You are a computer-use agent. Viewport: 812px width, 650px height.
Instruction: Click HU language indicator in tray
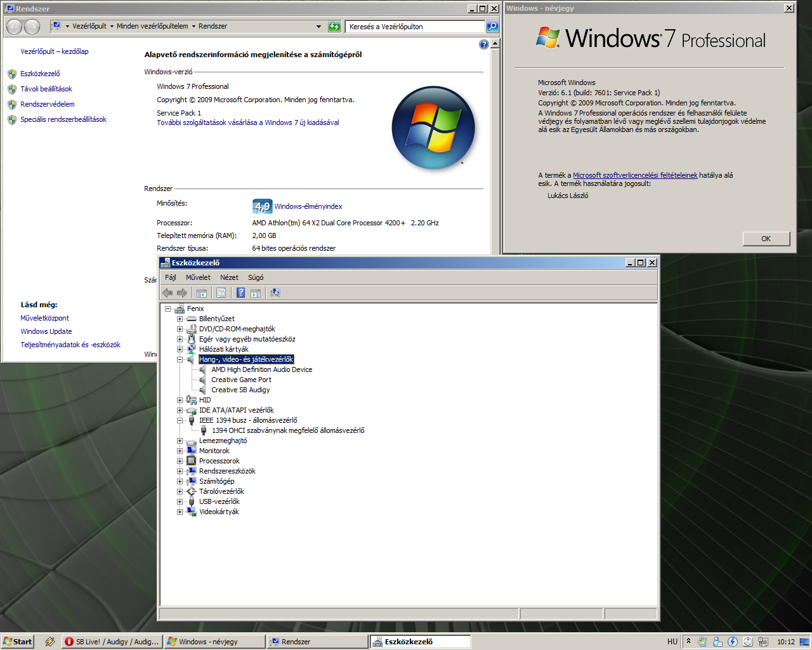[x=672, y=642]
